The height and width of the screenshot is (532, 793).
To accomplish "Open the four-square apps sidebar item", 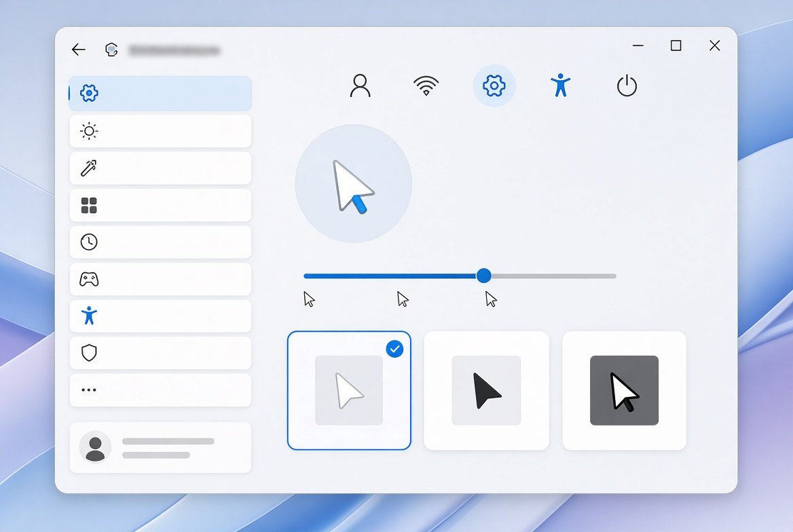I will tap(160, 206).
